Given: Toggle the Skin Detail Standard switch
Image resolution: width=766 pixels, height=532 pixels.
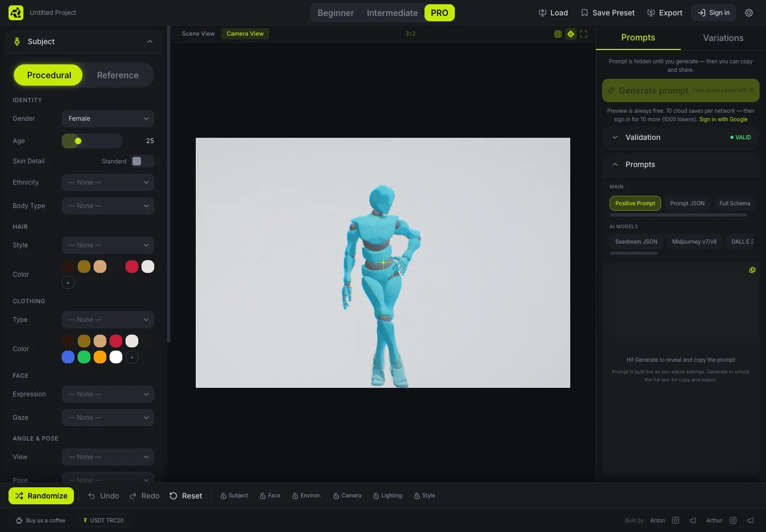Looking at the screenshot, I should click(x=142, y=161).
